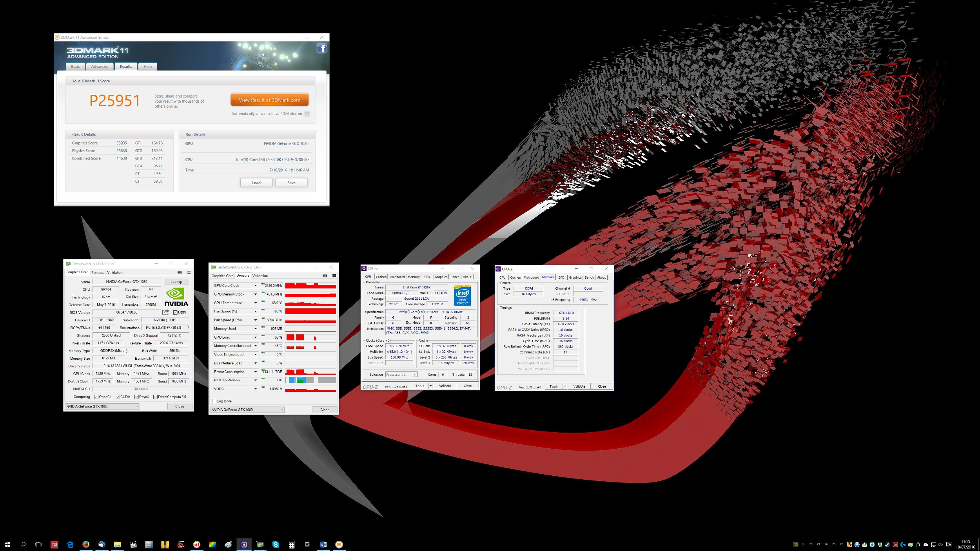The width and height of the screenshot is (980, 551).
Task: Open the VDDC sensor dropdown
Action: tap(256, 389)
